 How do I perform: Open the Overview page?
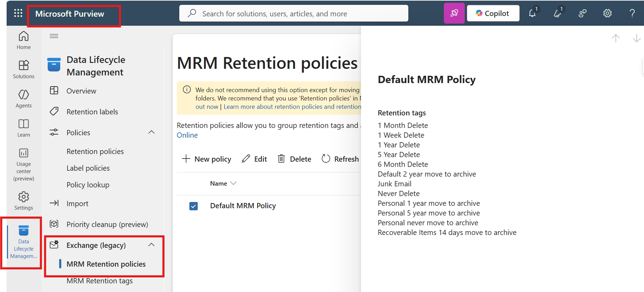pos(81,91)
